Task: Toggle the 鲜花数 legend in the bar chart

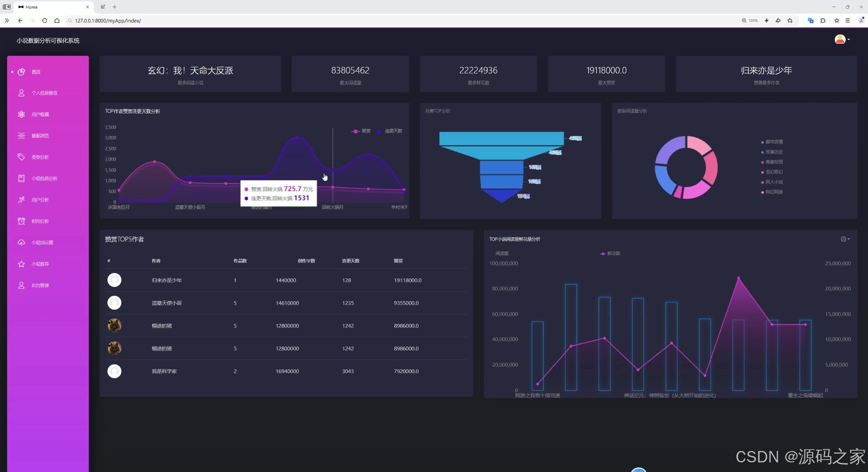Action: (x=610, y=253)
